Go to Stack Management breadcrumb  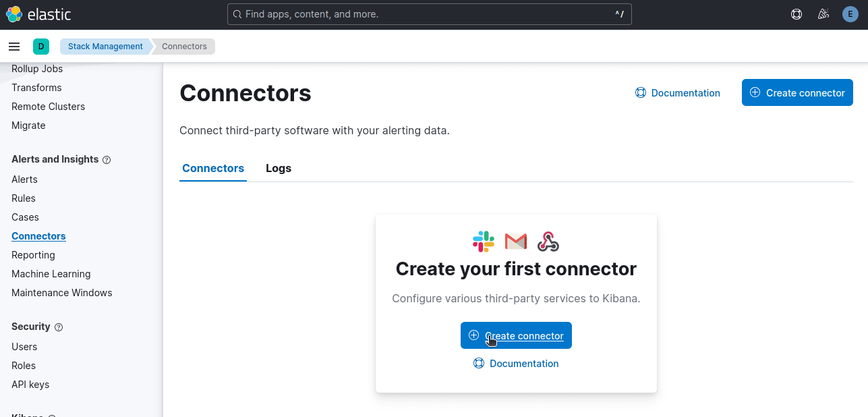tap(105, 47)
